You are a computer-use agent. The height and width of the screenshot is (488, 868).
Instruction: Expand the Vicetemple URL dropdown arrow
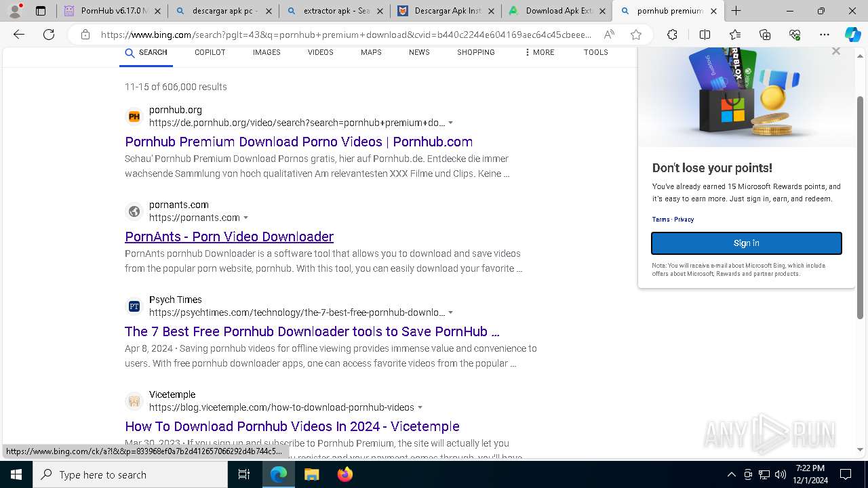click(420, 407)
